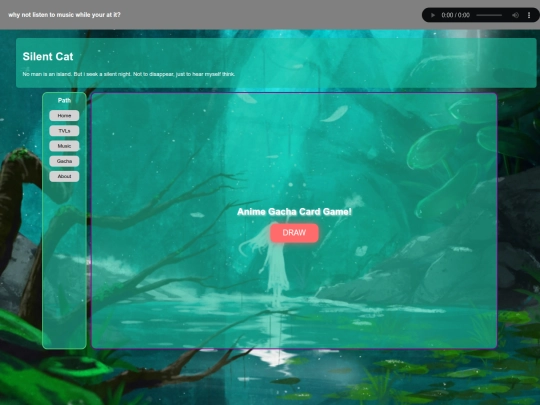Mute the audio player volume icon
540x405 pixels.
coord(515,15)
